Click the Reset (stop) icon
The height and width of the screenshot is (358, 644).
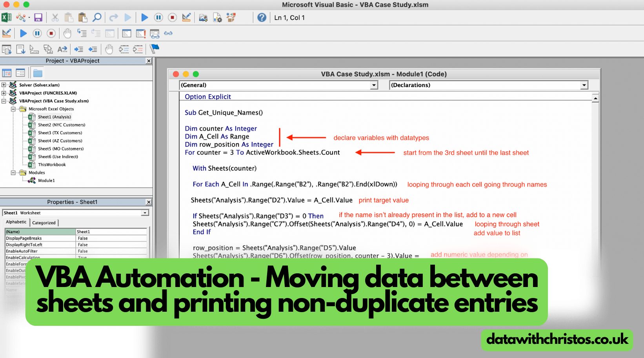[173, 17]
